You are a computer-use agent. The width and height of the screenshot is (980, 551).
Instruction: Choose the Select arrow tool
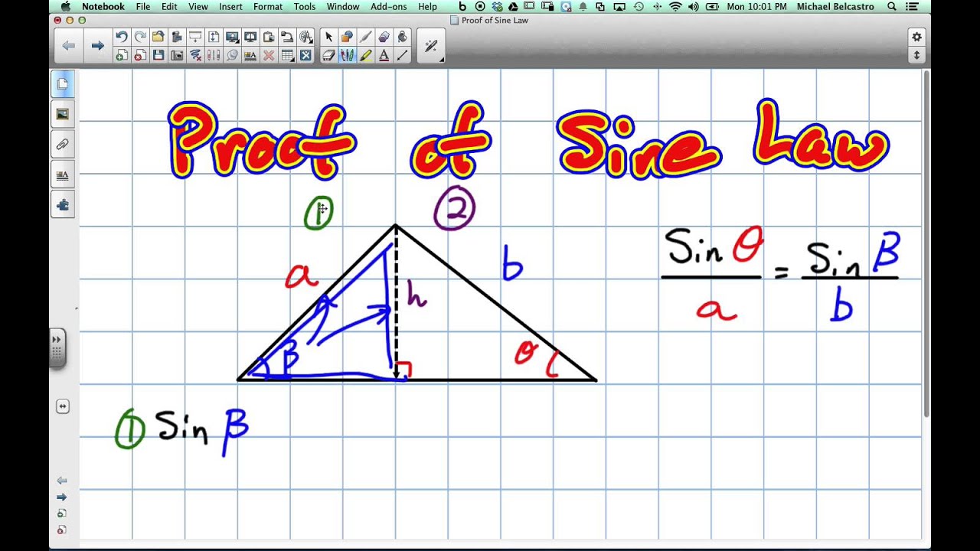tap(328, 37)
